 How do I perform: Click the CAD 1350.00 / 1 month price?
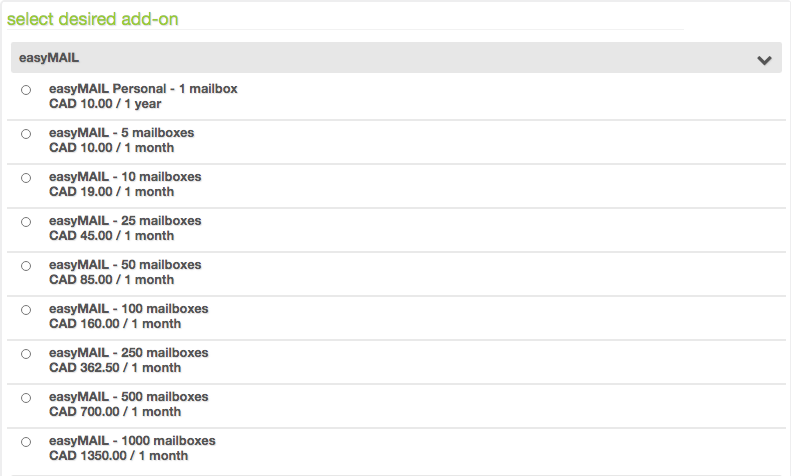[119, 456]
